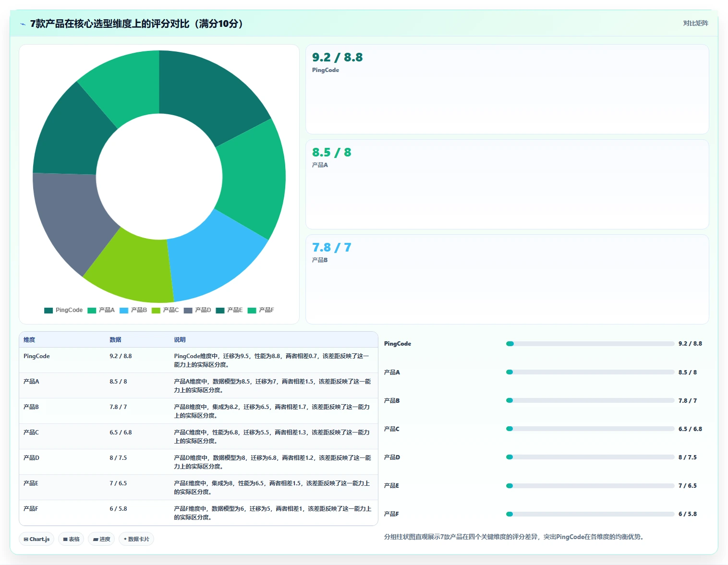Image resolution: width=728 pixels, height=565 pixels.
Task: Click the Chart.js chip
Action: tap(37, 539)
